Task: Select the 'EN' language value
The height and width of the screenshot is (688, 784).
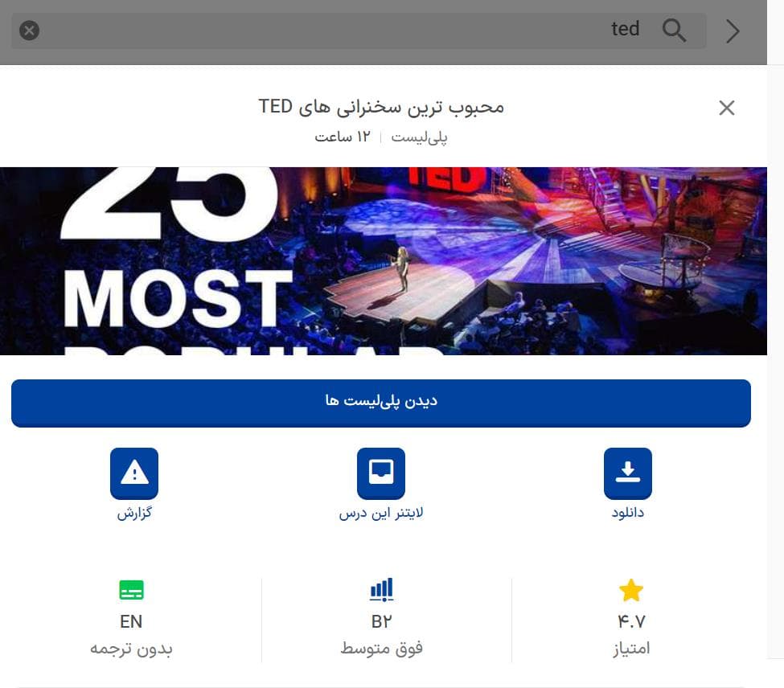Action: coord(131,621)
